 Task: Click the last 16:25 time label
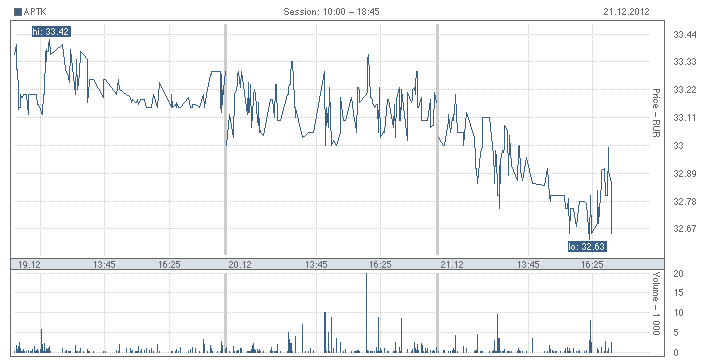coord(592,264)
